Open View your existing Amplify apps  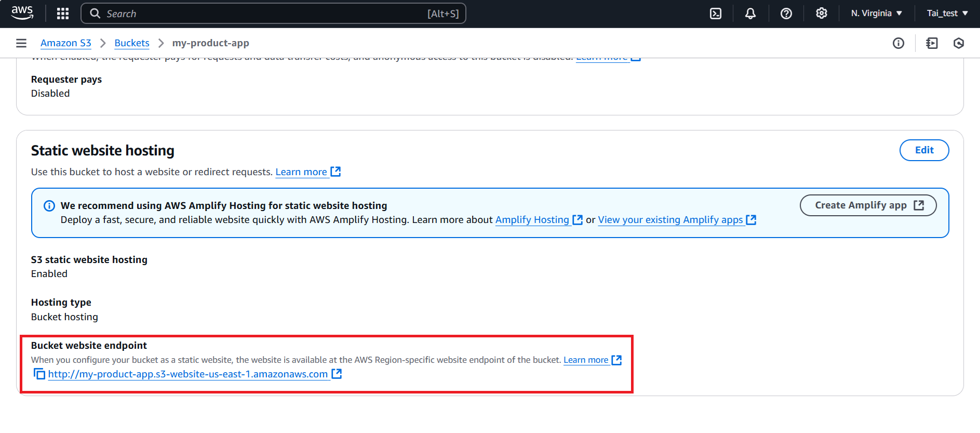(x=677, y=220)
